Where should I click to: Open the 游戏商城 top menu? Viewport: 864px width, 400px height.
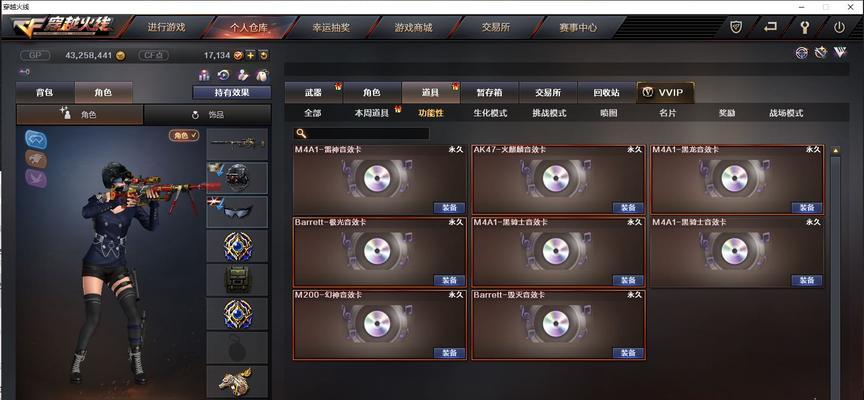click(x=413, y=27)
